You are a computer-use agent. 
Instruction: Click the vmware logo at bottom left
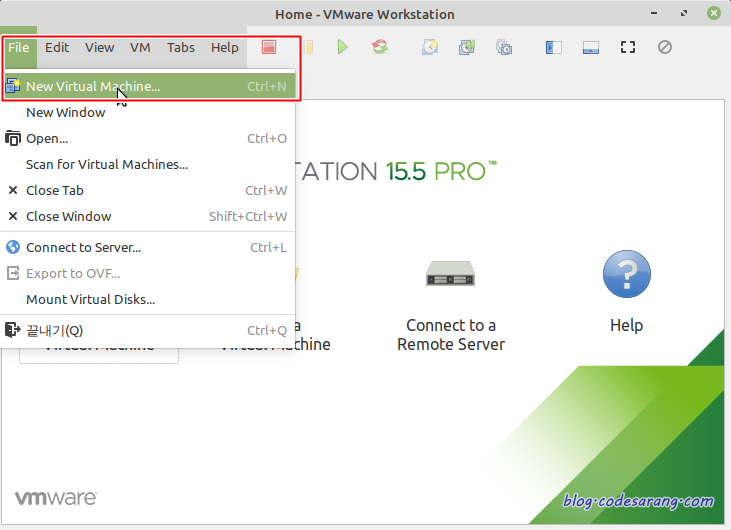(x=56, y=498)
